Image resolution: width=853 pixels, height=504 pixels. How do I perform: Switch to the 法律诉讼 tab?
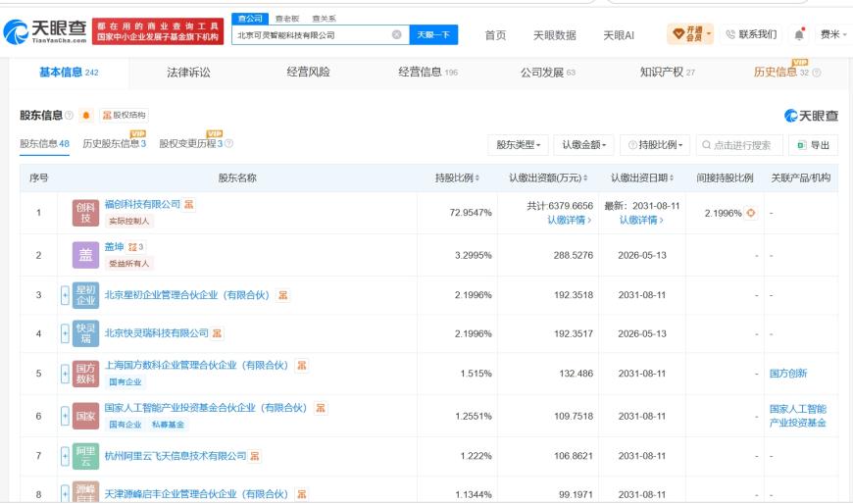point(188,73)
